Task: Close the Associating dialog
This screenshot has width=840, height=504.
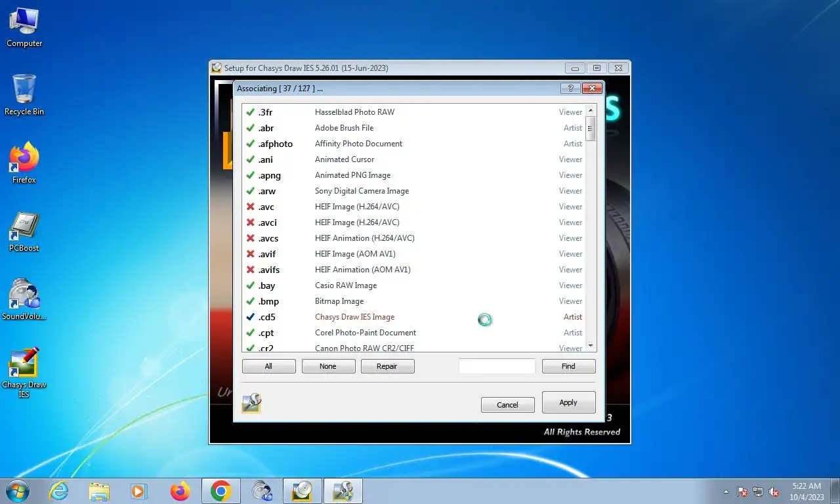Action: pos(592,88)
